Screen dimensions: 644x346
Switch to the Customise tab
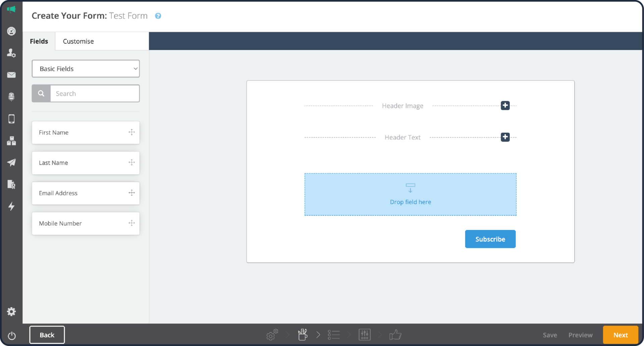pyautogui.click(x=78, y=41)
